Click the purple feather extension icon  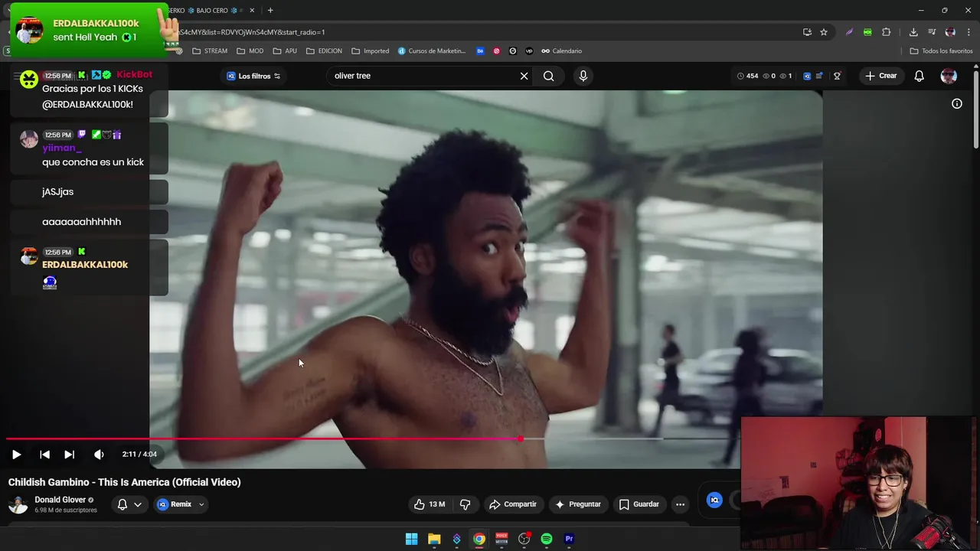point(849,32)
